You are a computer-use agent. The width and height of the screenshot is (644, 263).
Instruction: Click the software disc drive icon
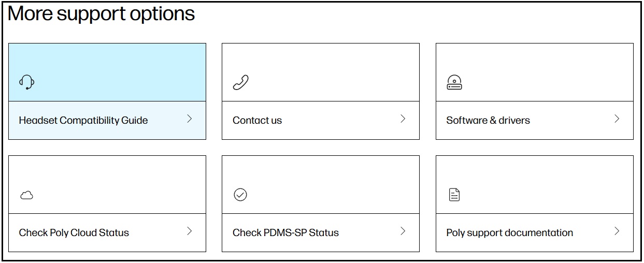tap(454, 82)
